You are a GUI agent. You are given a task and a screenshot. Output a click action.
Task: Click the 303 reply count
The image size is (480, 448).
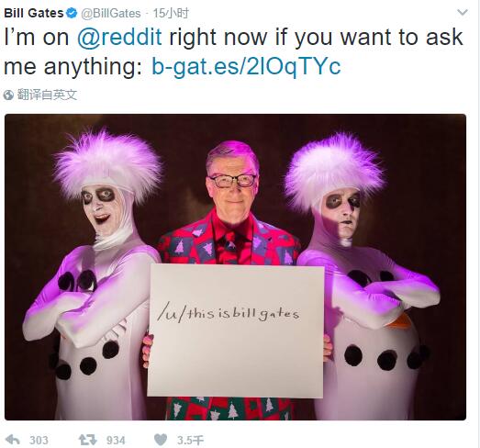pos(39,441)
